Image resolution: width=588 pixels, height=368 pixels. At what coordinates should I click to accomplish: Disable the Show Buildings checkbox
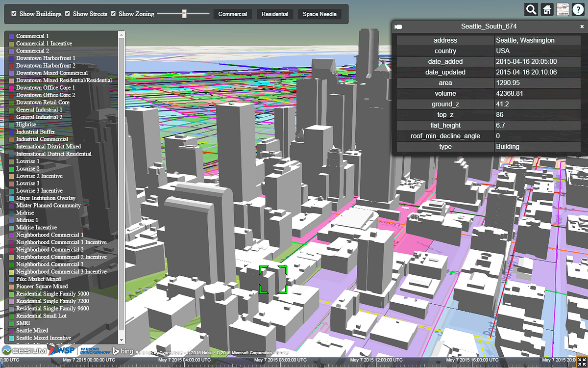(x=13, y=14)
